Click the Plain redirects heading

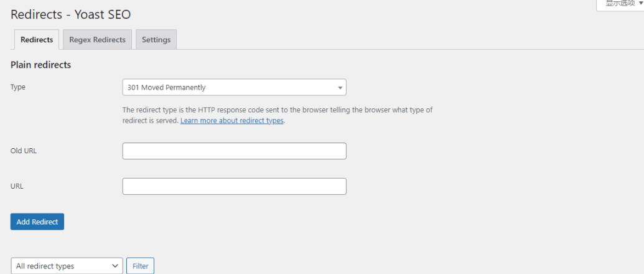[x=40, y=65]
